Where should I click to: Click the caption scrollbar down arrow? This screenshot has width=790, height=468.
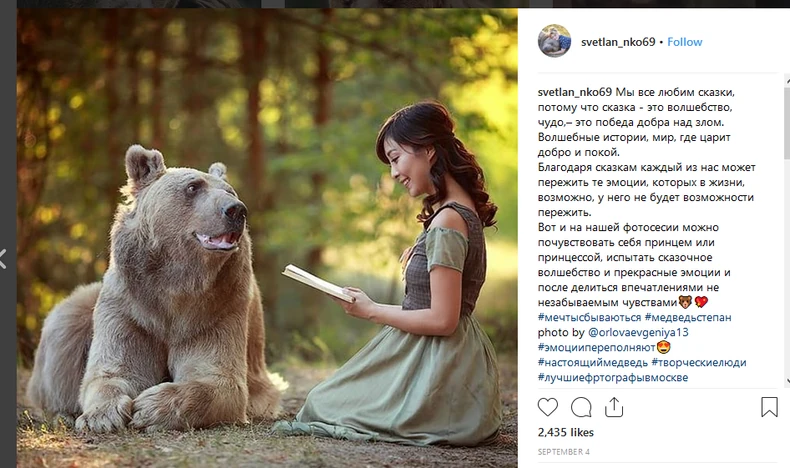[x=784, y=379]
